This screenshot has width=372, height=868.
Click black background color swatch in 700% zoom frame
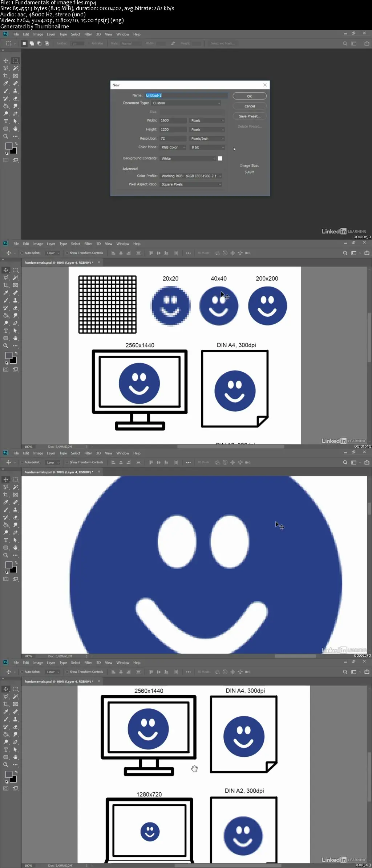14,569
